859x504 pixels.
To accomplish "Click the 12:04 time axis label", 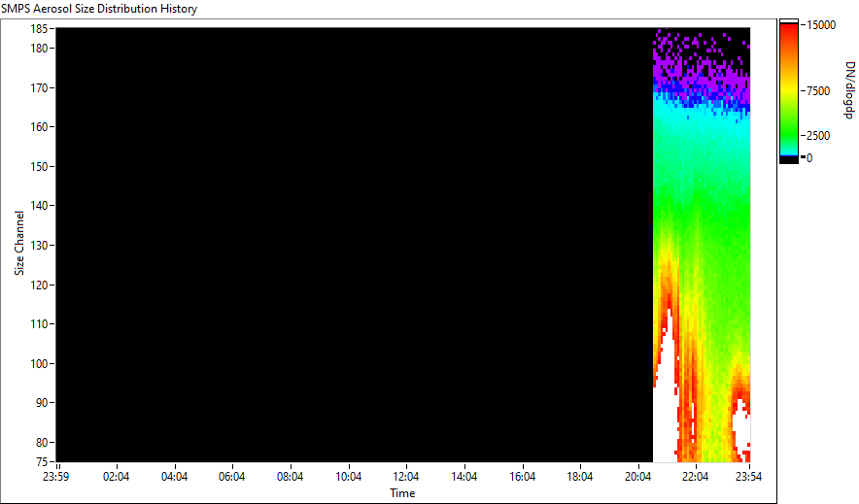I will pos(406,477).
